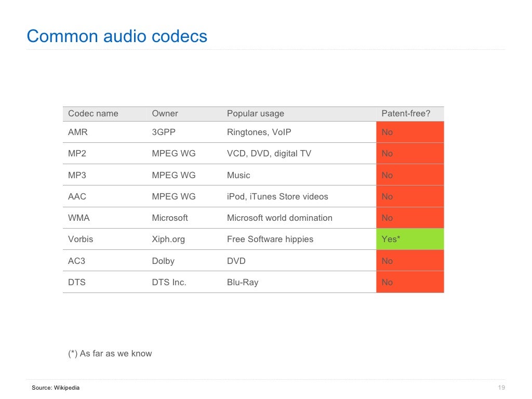
Task: Click the 'iPod, iTunes Store videos' cell
Action: coord(277,197)
